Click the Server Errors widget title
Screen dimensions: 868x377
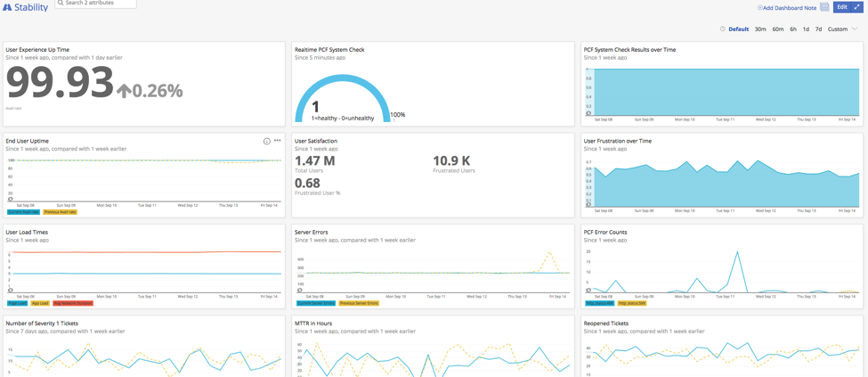click(312, 233)
